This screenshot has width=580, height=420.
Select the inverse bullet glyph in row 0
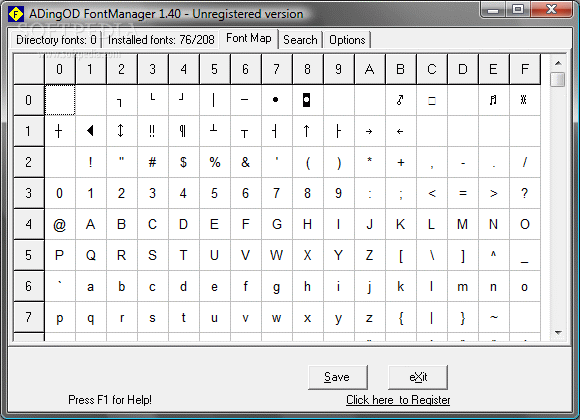click(x=307, y=100)
